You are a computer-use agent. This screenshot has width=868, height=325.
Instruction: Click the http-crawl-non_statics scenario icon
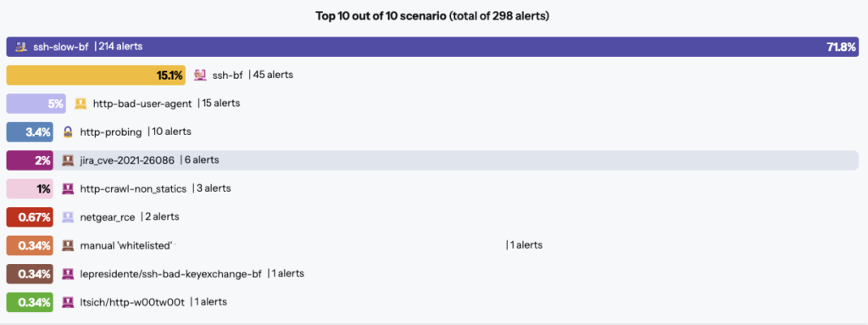(x=68, y=188)
